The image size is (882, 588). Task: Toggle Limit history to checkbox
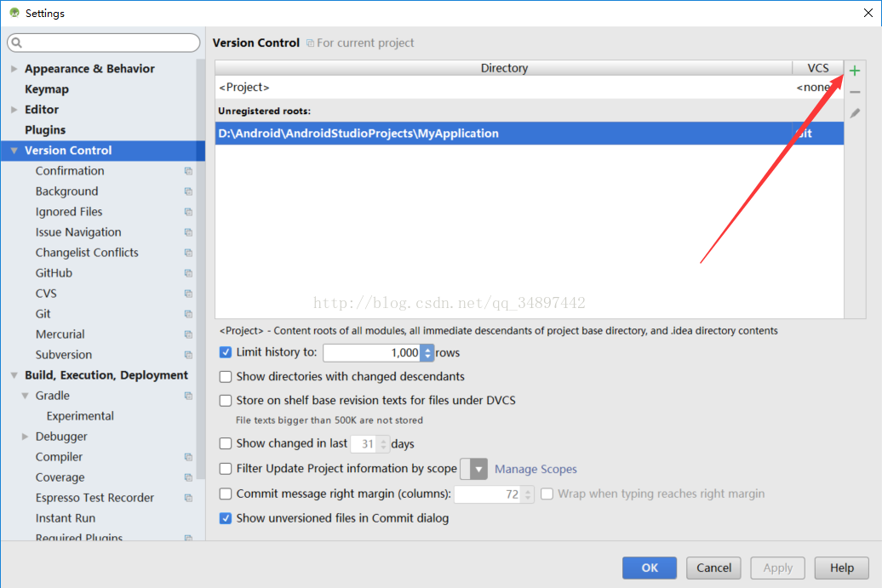pyautogui.click(x=225, y=352)
